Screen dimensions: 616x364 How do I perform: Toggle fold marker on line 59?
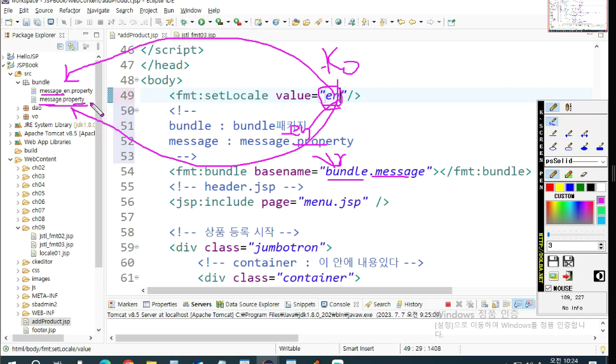[x=137, y=247]
